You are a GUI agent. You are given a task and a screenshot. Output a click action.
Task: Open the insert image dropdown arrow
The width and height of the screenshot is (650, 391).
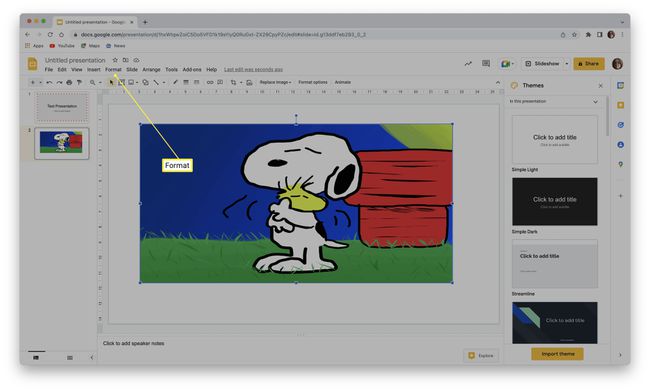click(x=137, y=83)
